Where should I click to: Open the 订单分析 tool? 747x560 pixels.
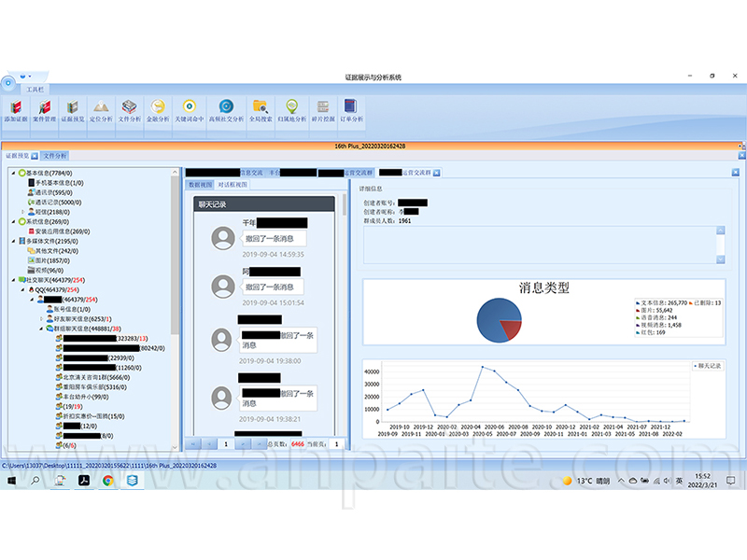click(x=351, y=110)
